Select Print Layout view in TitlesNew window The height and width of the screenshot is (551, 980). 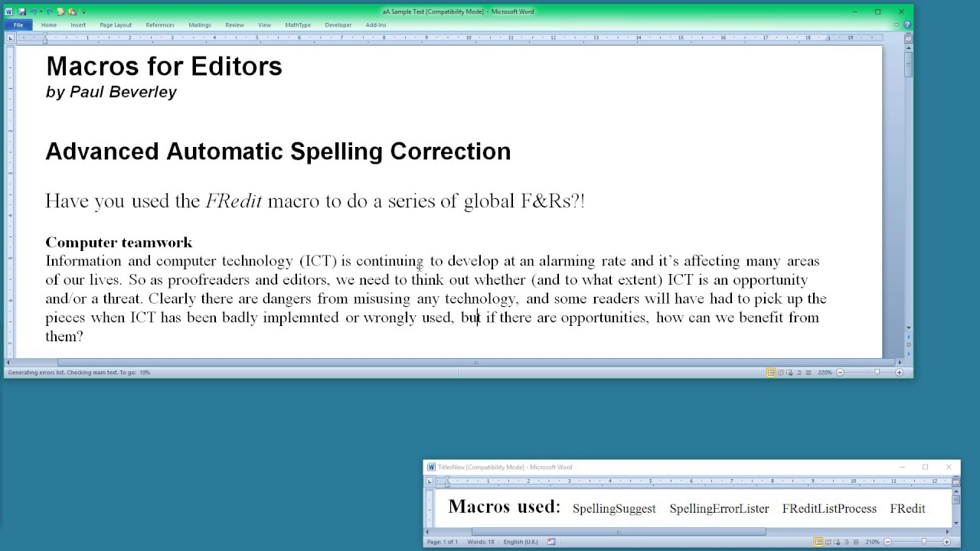pyautogui.click(x=818, y=542)
